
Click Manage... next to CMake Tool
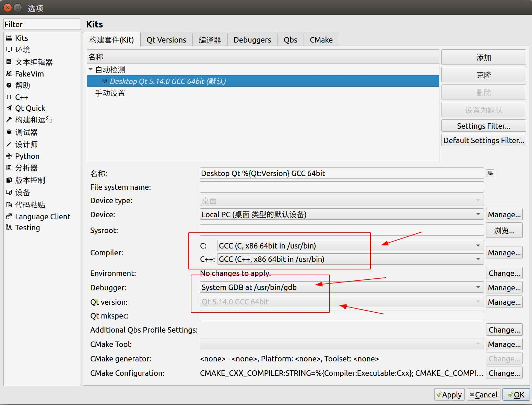click(x=504, y=344)
